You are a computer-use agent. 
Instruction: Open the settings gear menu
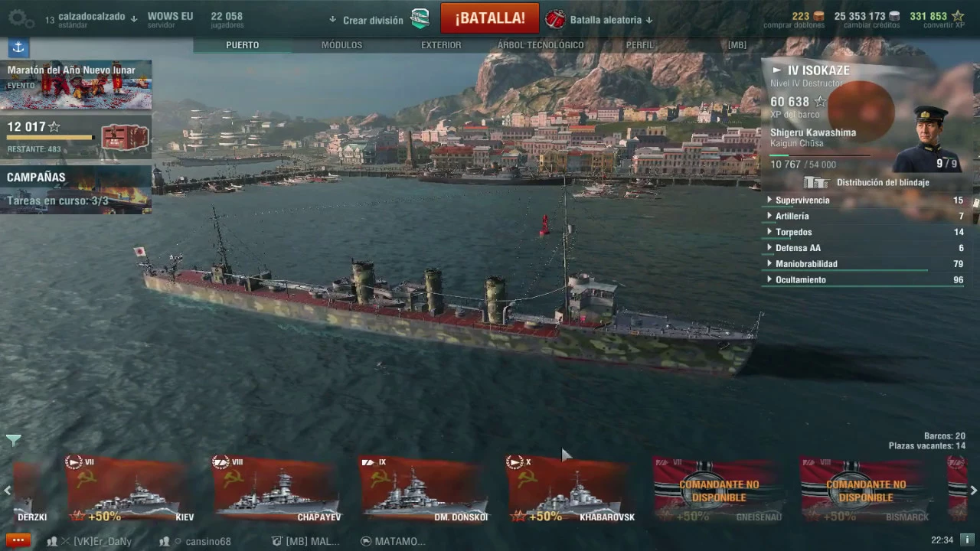click(x=20, y=18)
